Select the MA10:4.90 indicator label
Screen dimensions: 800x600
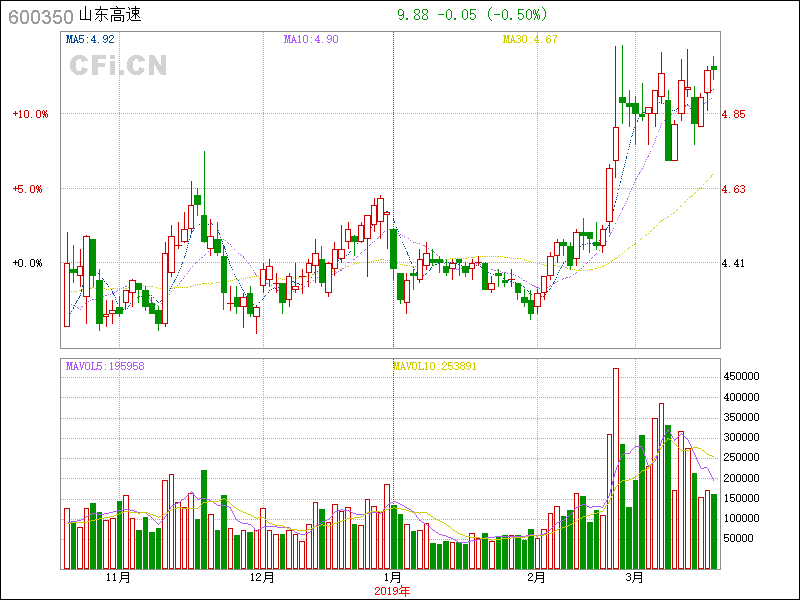click(311, 40)
